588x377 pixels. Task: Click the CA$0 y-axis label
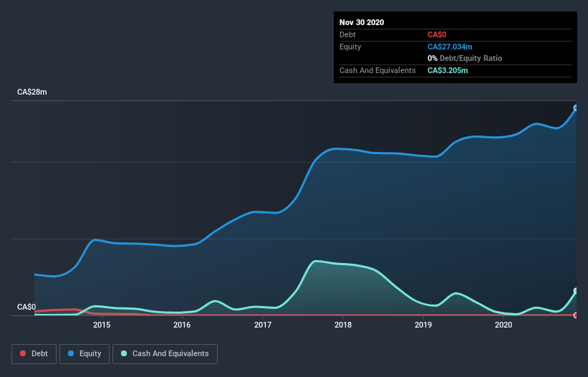pos(26,307)
